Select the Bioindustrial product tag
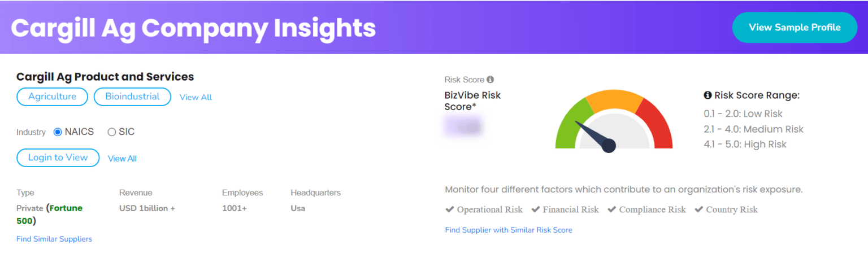Image resolution: width=868 pixels, height=258 pixels. [132, 97]
